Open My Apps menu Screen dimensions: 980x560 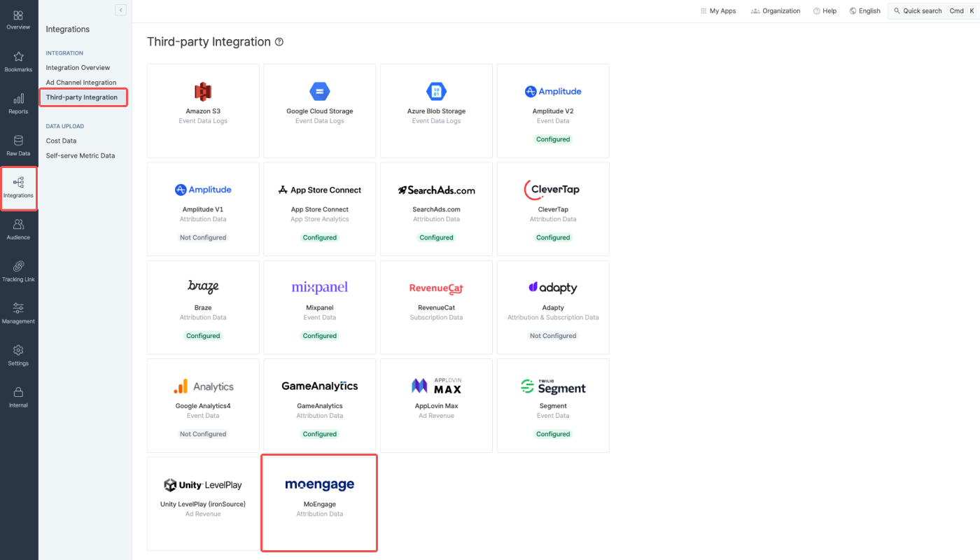(x=718, y=10)
